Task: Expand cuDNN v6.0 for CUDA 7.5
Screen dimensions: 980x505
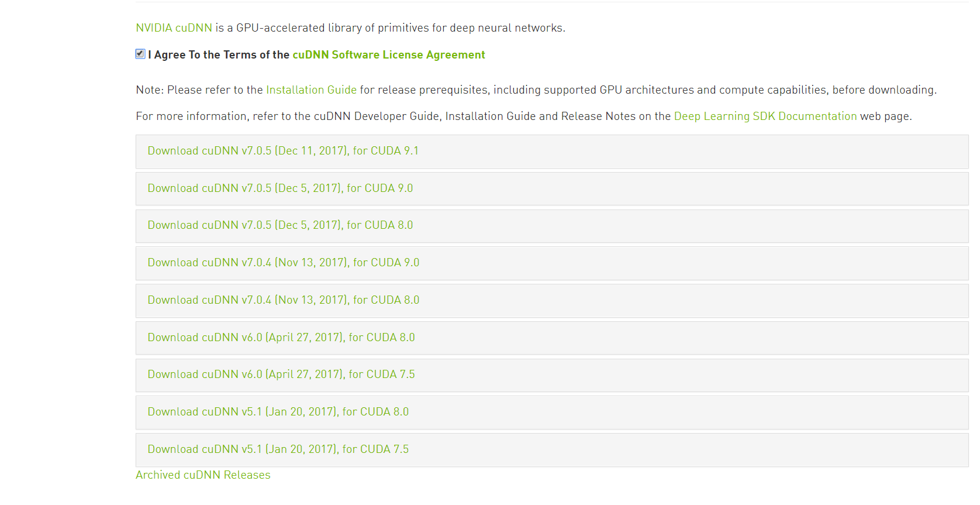Action: click(x=281, y=375)
